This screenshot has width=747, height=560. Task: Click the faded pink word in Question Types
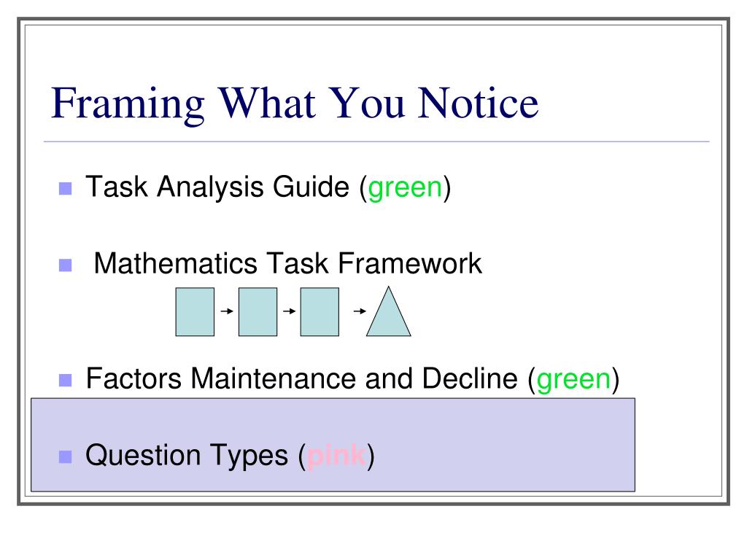pos(336,456)
